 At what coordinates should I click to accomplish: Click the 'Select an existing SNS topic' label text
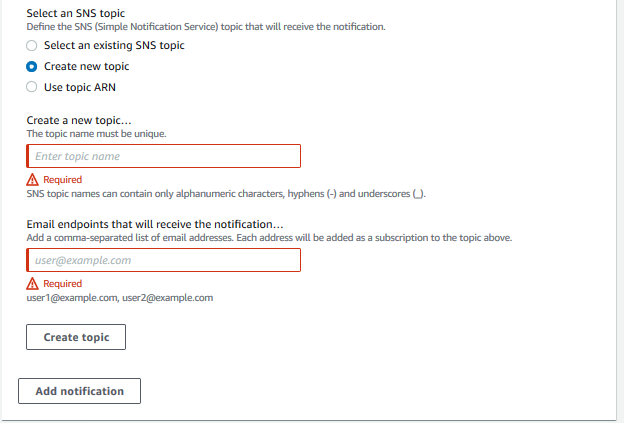click(114, 45)
